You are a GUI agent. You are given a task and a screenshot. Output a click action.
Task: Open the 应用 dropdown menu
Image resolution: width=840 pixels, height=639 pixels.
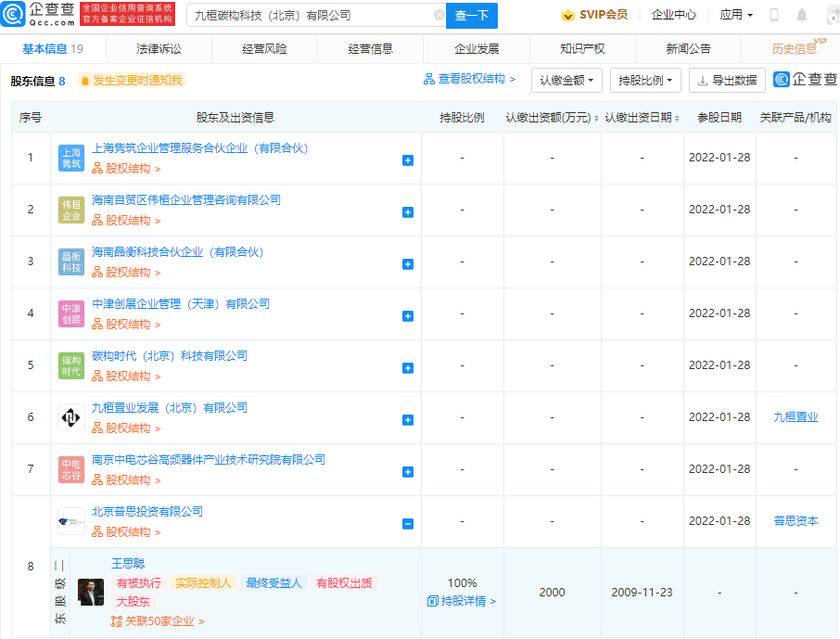click(x=736, y=15)
